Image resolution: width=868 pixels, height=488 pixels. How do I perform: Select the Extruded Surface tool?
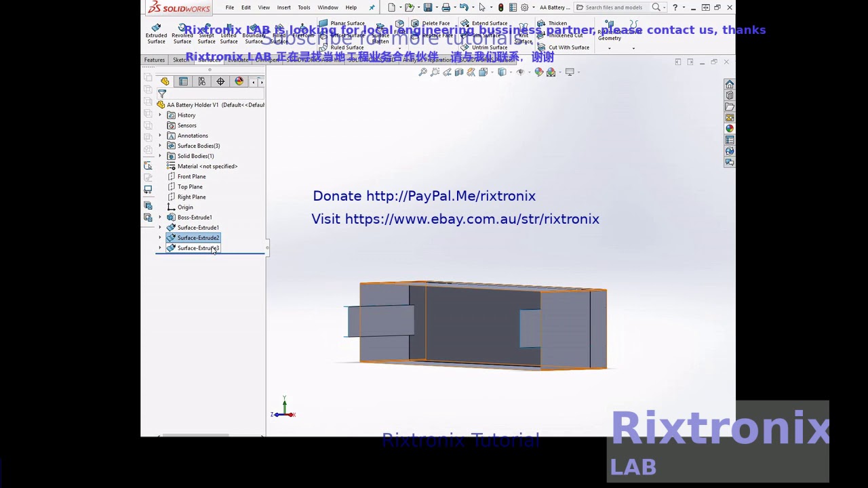point(156,34)
